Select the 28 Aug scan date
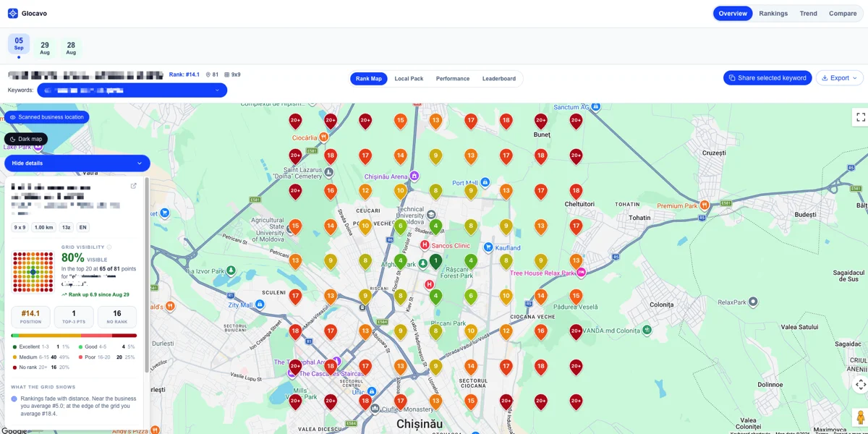 71,48
